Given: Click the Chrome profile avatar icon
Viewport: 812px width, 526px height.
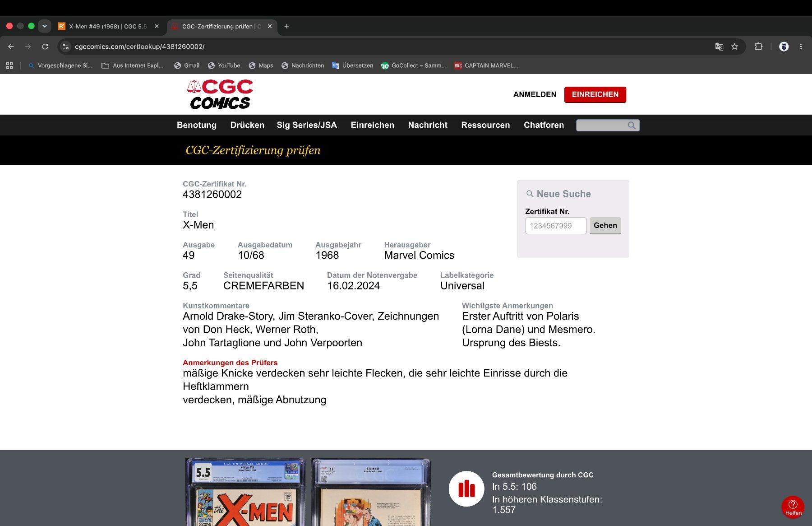Looking at the screenshot, I should (784, 47).
